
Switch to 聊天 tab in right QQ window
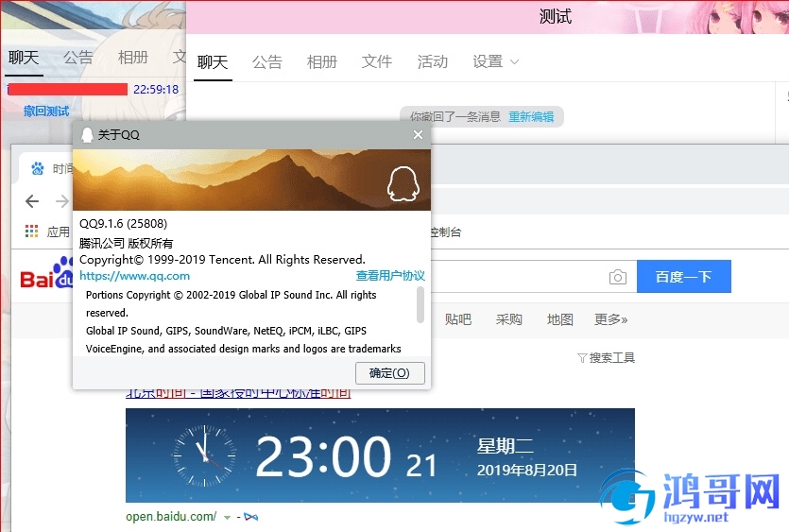click(x=213, y=62)
